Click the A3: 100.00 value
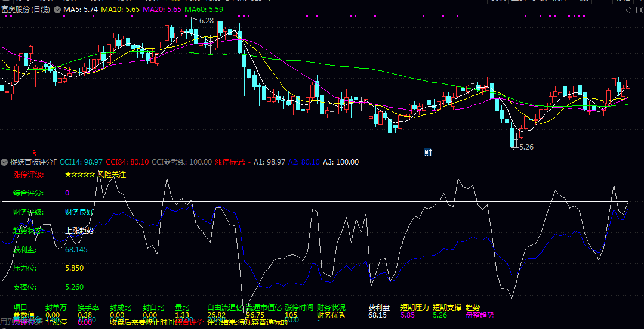The width and height of the screenshot is (644, 329). 340,162
